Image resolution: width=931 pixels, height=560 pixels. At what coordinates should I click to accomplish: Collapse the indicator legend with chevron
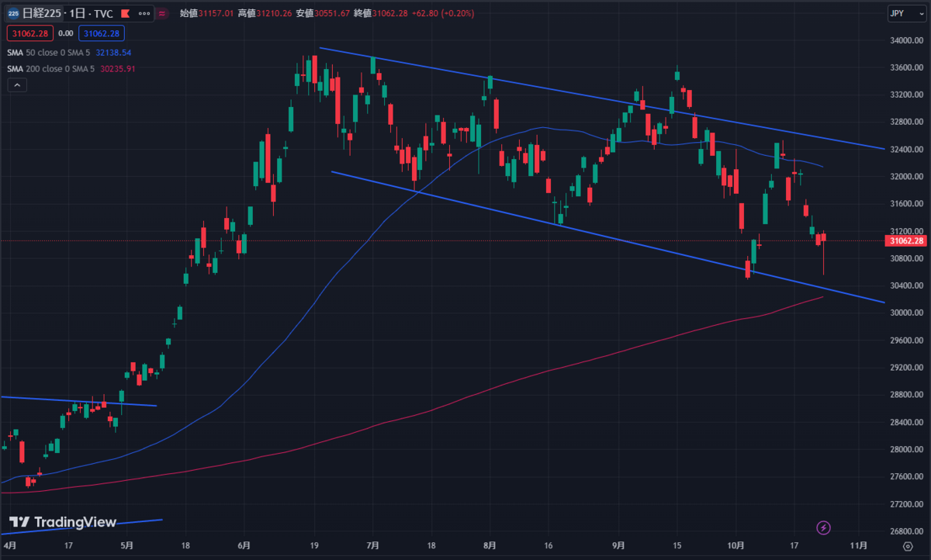coord(17,85)
